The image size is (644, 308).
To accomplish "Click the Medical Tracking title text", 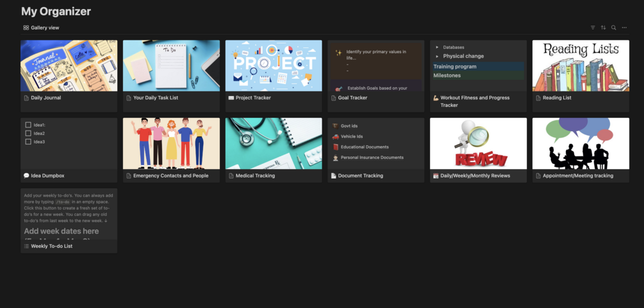I will tap(255, 175).
